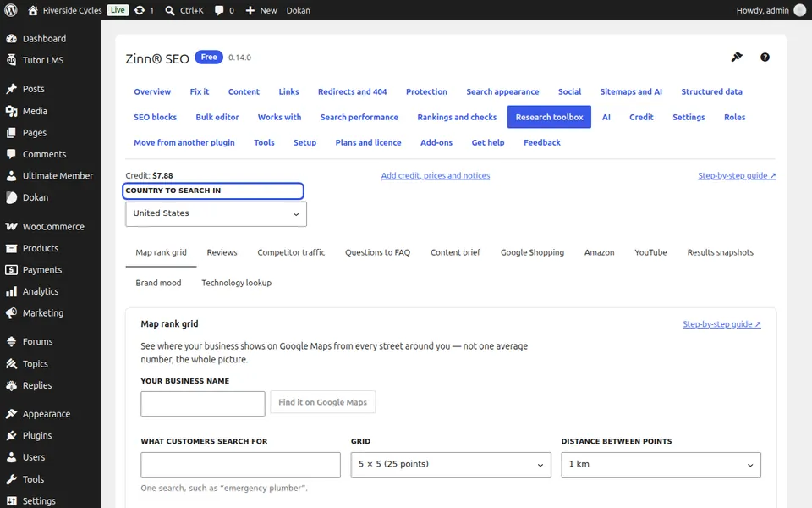Click the Ctrl+K search icon
Image resolution: width=812 pixels, height=508 pixels.
click(x=184, y=10)
